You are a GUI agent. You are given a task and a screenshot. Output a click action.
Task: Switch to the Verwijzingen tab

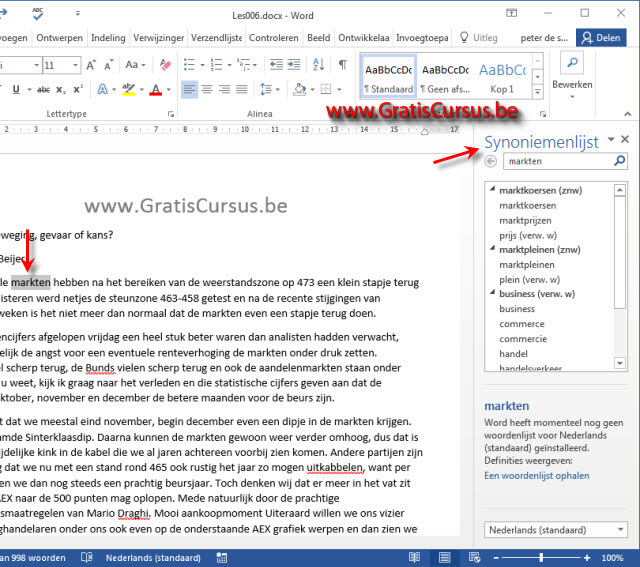tap(159, 38)
